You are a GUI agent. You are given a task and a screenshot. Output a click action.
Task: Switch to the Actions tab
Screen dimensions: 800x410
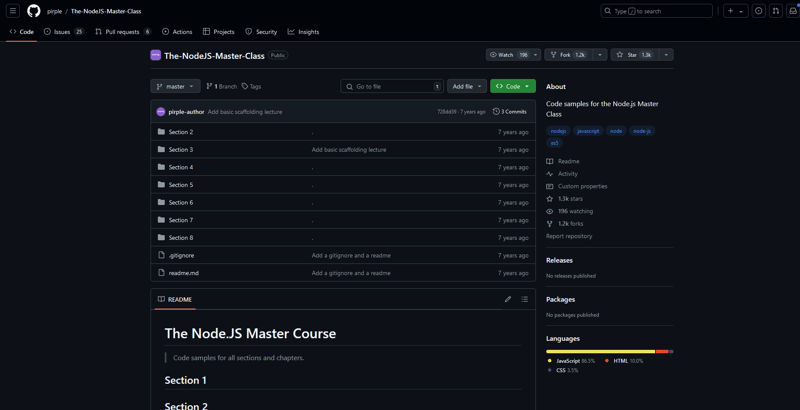[x=177, y=32]
